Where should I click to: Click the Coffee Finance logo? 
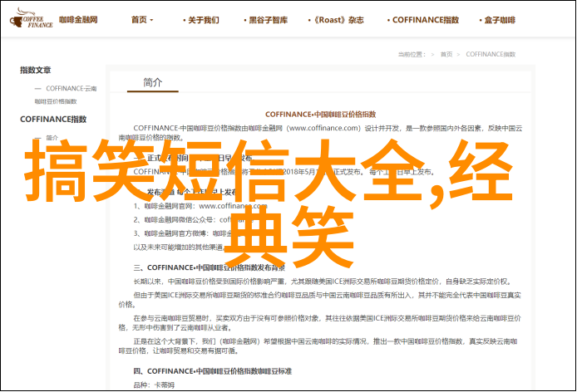click(32, 19)
